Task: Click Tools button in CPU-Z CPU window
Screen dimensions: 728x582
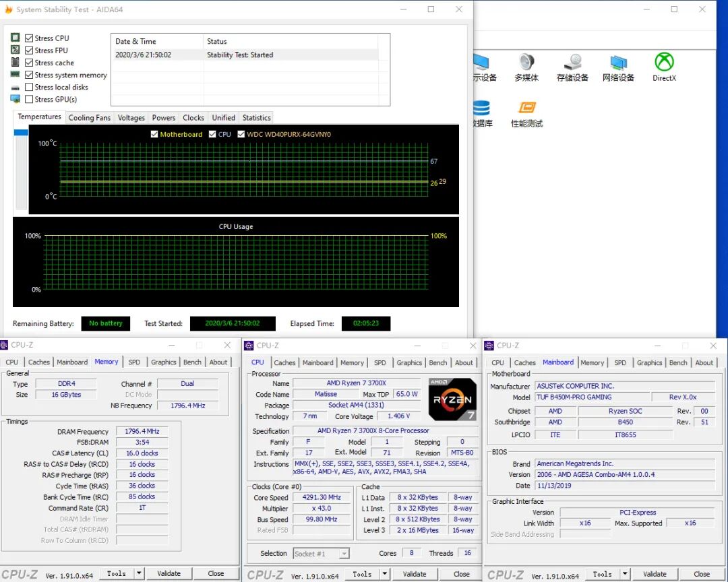Action: (362, 574)
